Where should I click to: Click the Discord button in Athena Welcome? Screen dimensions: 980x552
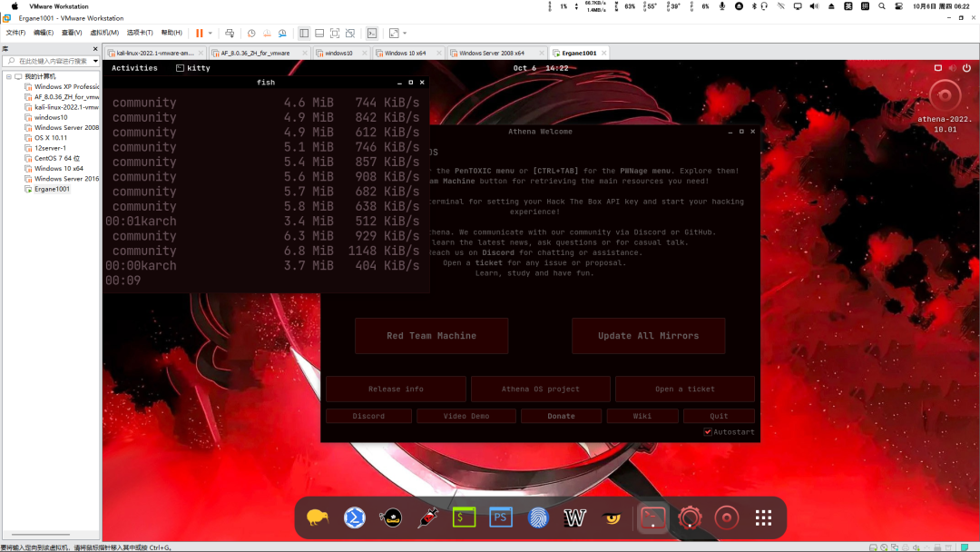click(x=368, y=416)
